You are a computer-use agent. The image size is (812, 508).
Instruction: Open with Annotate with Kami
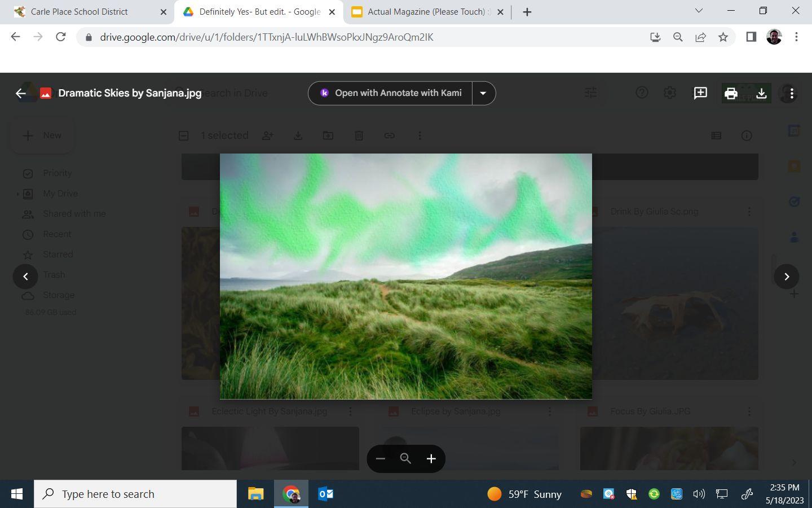pos(390,93)
